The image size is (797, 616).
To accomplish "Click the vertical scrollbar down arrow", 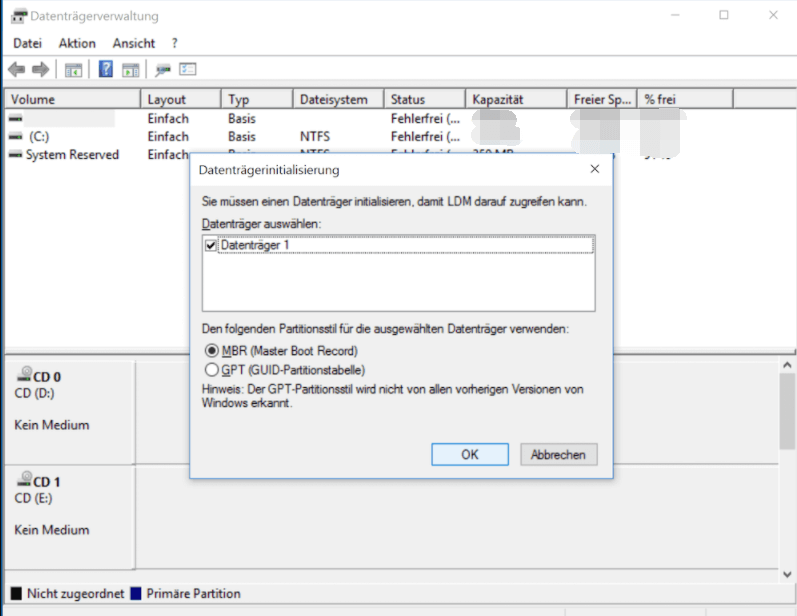I will [x=787, y=573].
